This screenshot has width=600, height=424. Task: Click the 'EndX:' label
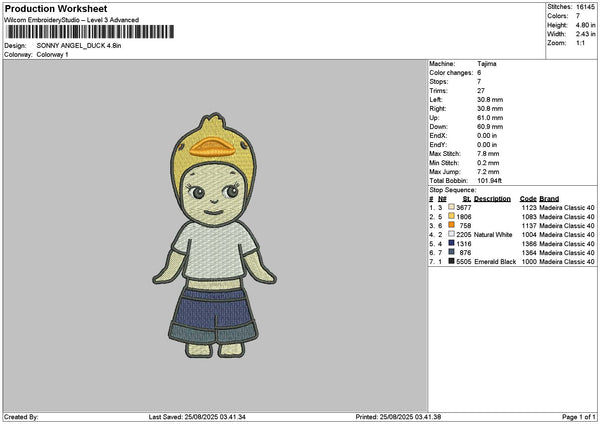point(438,136)
